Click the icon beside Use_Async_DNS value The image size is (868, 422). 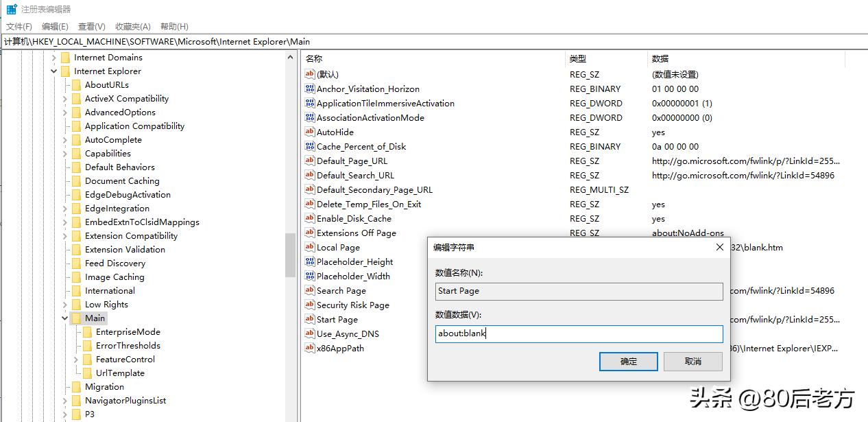(310, 333)
